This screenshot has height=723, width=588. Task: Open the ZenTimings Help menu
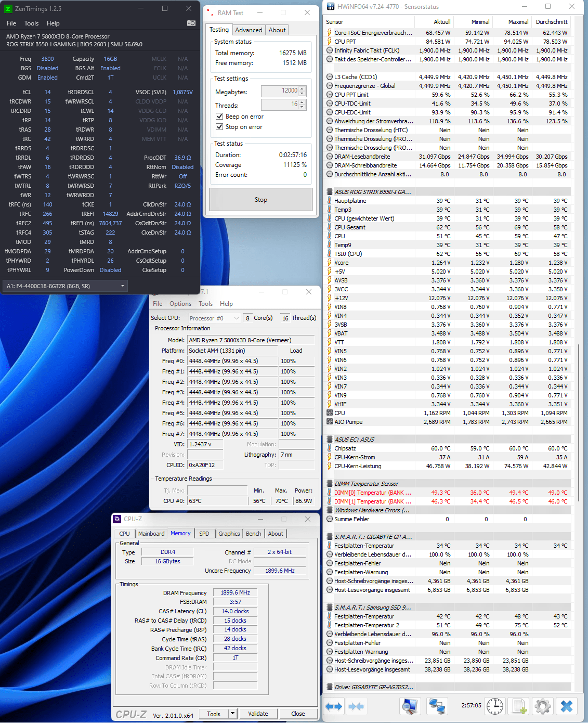pos(53,23)
